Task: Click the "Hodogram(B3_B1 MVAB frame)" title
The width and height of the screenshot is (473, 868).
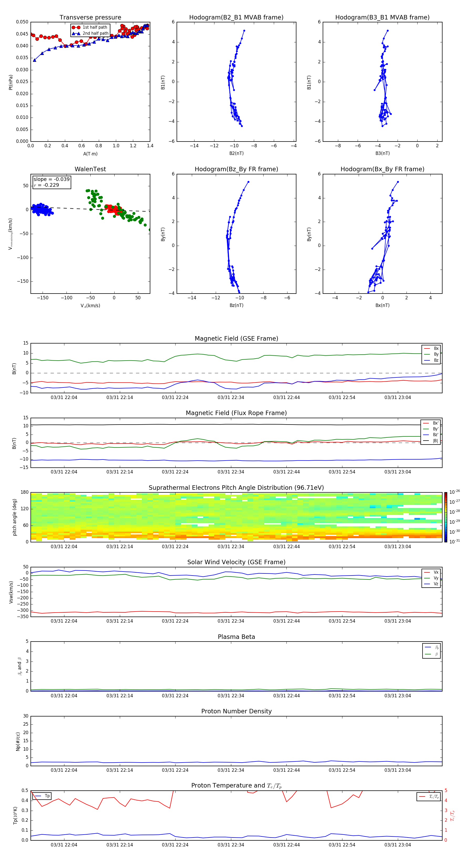Action: tap(382, 18)
